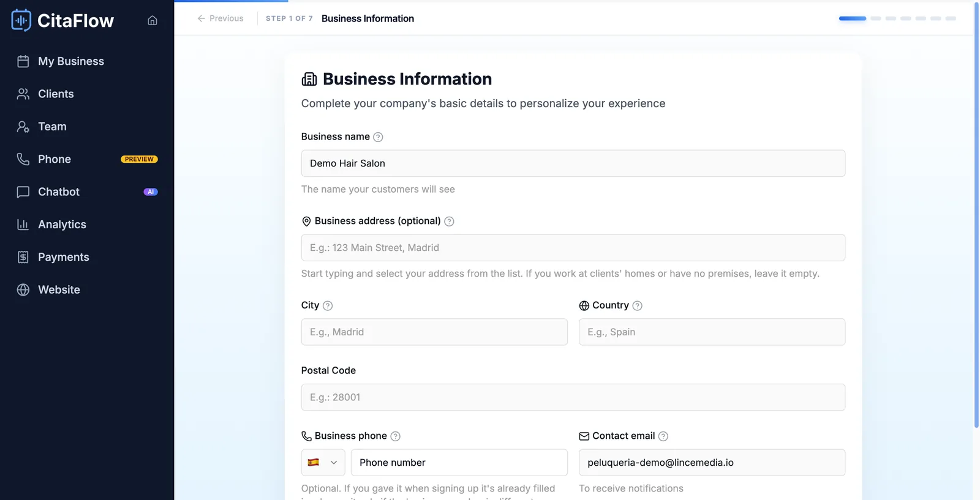This screenshot has width=980, height=500.
Task: Click the Website globe icon
Action: pos(23,289)
